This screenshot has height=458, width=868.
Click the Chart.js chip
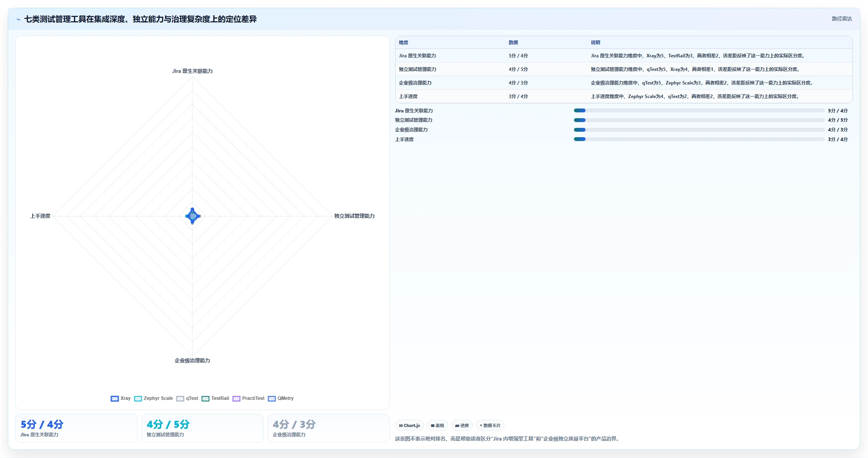pos(410,425)
